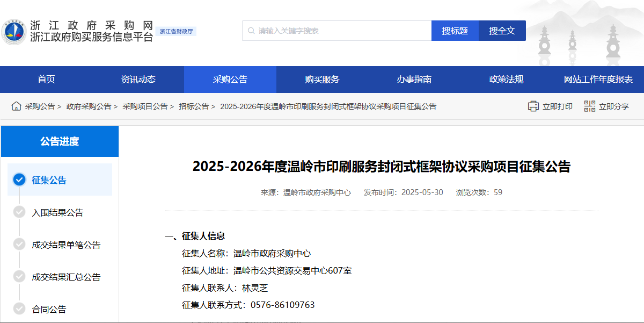Click the gray check circle beside 入围结果公告
This screenshot has width=644, height=323.
(x=19, y=212)
